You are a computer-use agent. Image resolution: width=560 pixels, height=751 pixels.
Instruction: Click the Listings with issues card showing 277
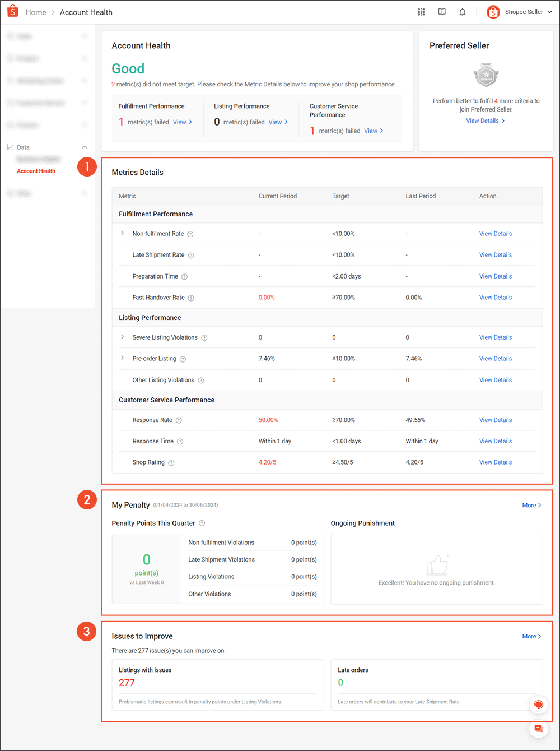click(x=218, y=684)
